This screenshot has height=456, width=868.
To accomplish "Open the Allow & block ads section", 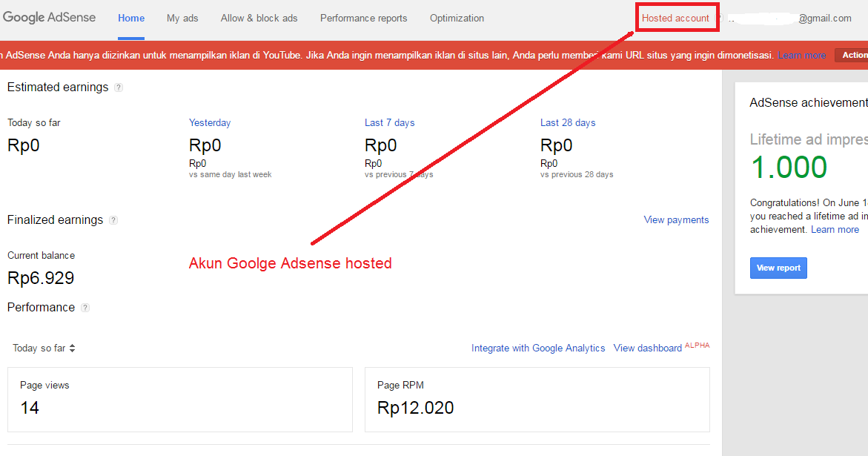I will (259, 18).
